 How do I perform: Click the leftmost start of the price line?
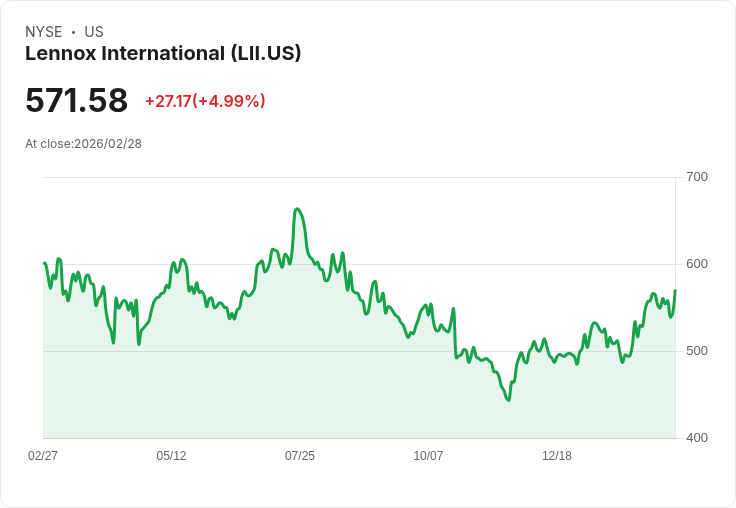(x=44, y=263)
